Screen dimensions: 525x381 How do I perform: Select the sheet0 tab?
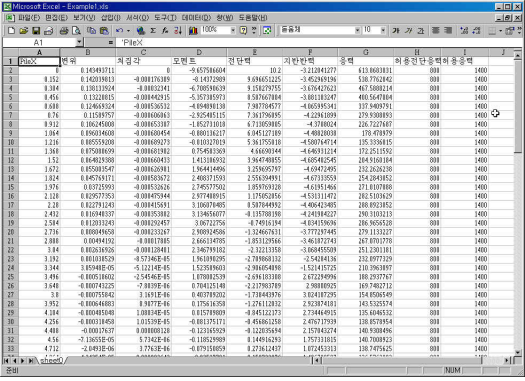[51, 360]
